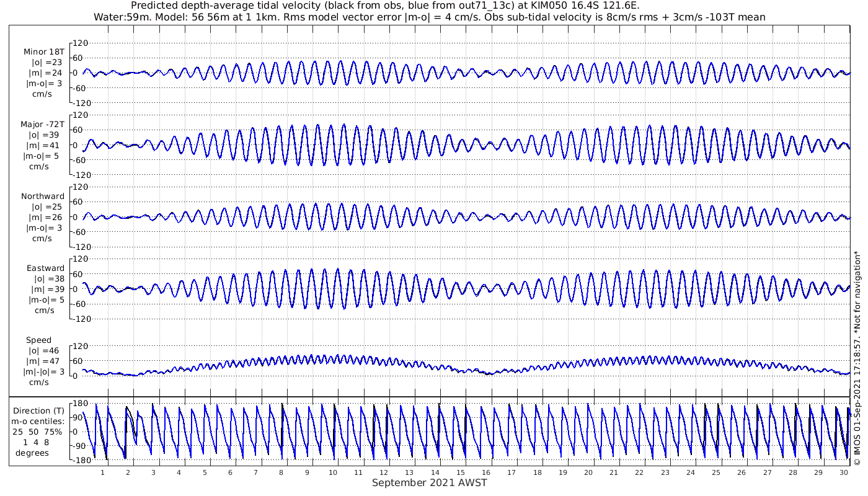The height and width of the screenshot is (496, 868).
Task: Click the day "20" label on the date axis
Action: [x=588, y=472]
